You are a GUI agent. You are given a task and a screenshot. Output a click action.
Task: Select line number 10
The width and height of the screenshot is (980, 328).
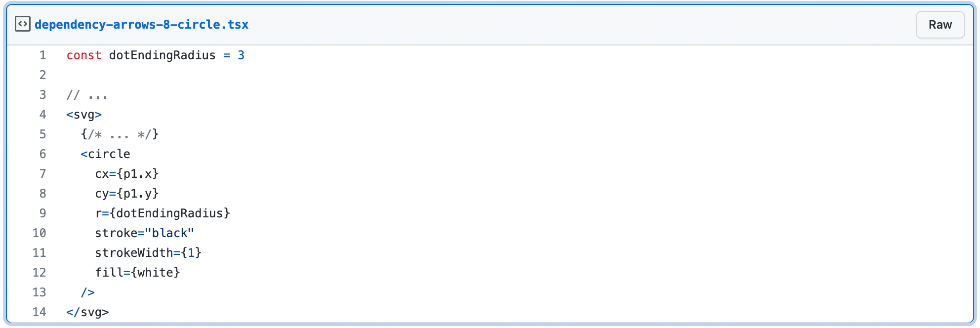click(x=40, y=233)
